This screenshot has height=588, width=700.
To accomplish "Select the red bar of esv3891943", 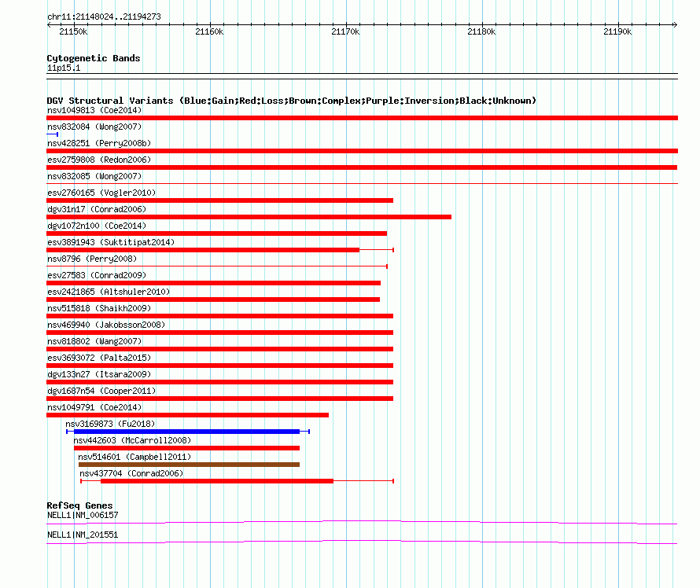I will click(203, 250).
